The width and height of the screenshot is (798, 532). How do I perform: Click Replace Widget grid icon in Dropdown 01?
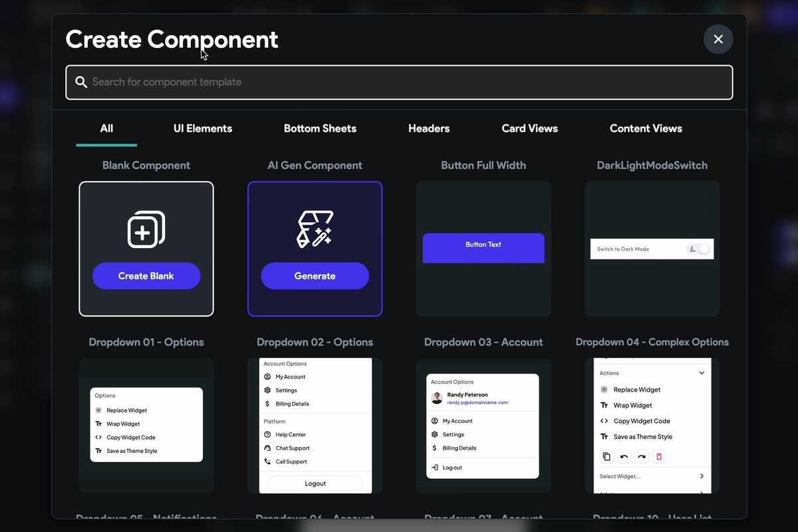(98, 410)
